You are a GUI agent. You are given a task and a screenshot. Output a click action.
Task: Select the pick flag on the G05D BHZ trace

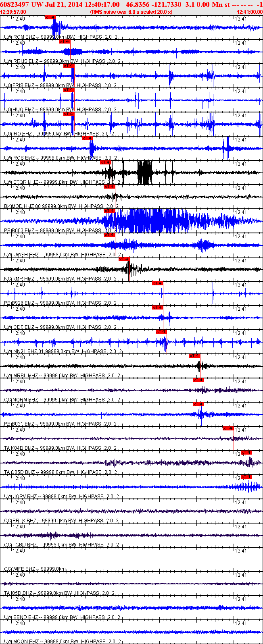(x=247, y=453)
